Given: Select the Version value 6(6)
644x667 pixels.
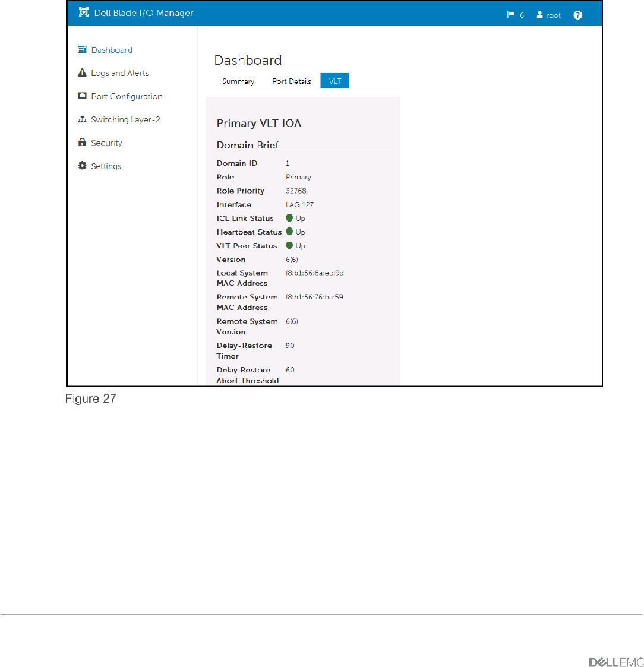Looking at the screenshot, I should 292,260.
